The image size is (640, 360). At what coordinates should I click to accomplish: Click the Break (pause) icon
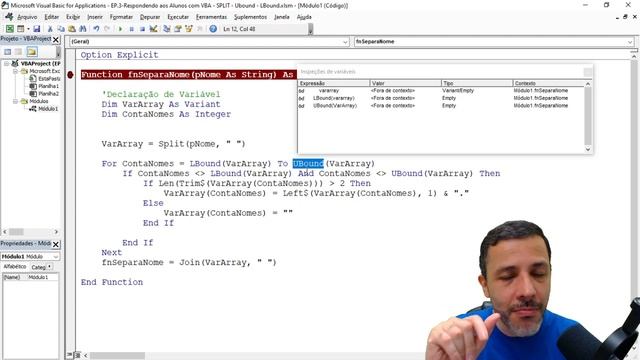(131, 29)
